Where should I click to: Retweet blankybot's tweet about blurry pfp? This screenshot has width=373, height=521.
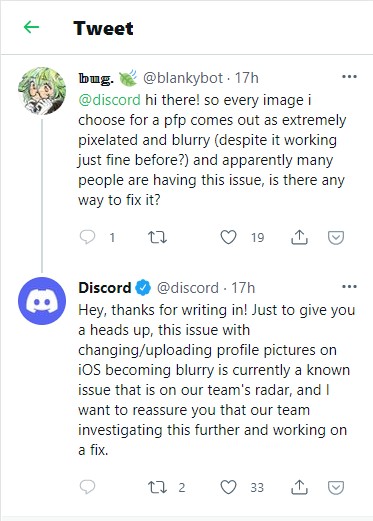point(157,237)
